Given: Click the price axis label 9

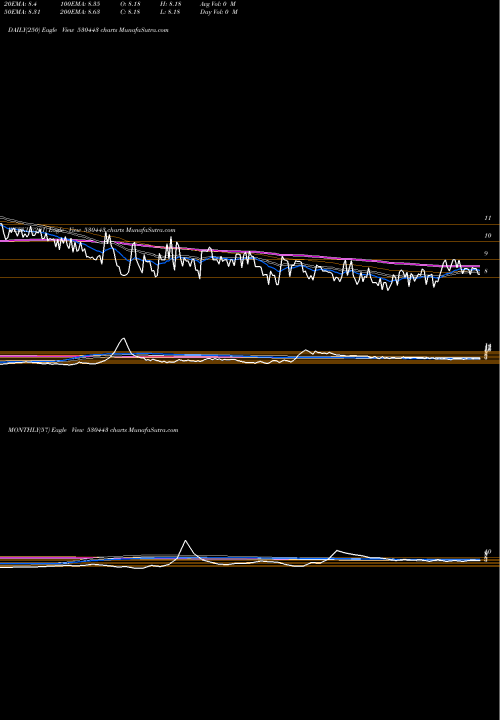Looking at the screenshot, I should 486,253.
